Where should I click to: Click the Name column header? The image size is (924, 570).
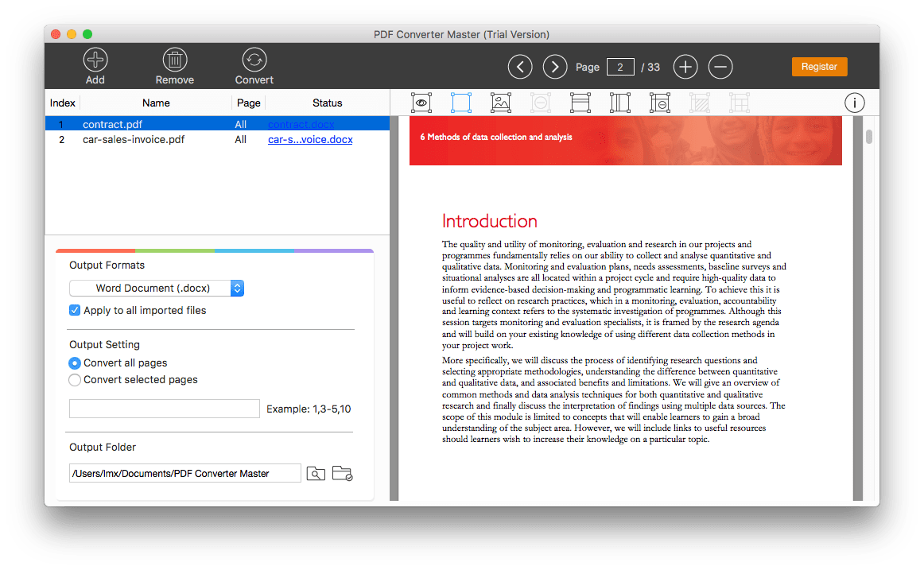point(156,103)
